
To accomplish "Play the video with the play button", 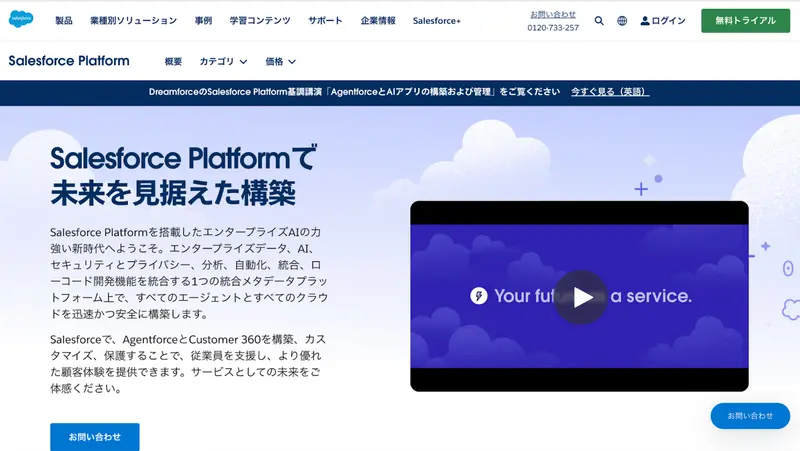I will pyautogui.click(x=580, y=297).
